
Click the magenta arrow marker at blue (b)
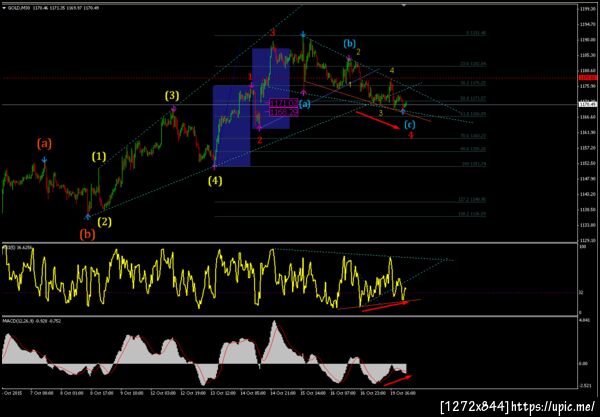(349, 58)
